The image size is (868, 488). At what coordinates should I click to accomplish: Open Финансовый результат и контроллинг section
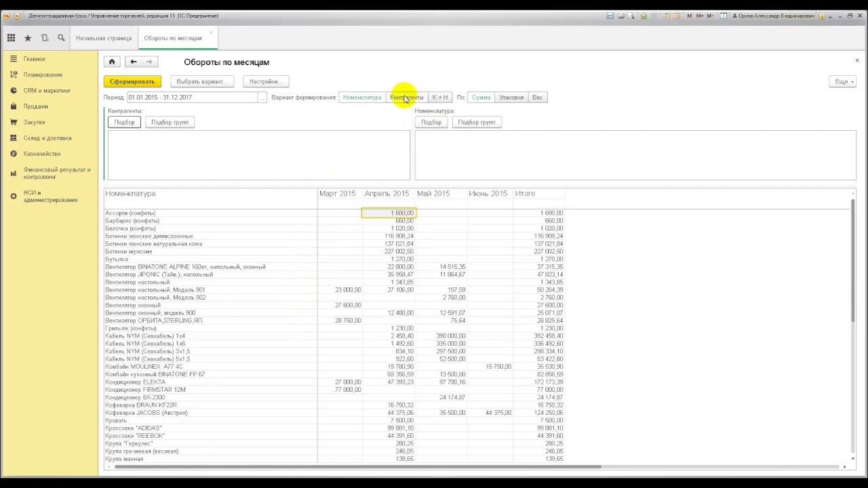(x=57, y=173)
